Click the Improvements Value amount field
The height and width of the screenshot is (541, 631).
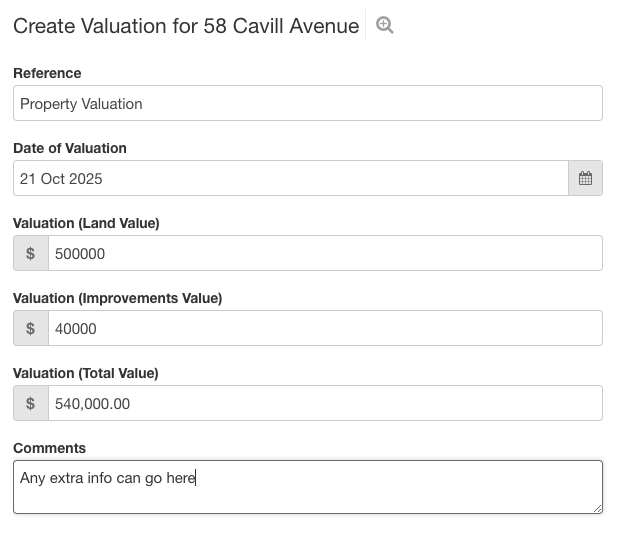tap(325, 329)
